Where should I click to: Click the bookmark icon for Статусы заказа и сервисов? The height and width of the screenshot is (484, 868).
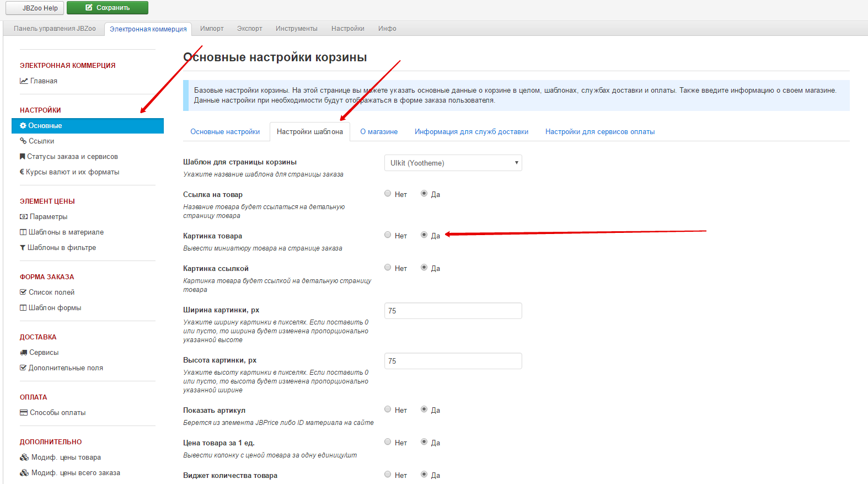tap(23, 157)
